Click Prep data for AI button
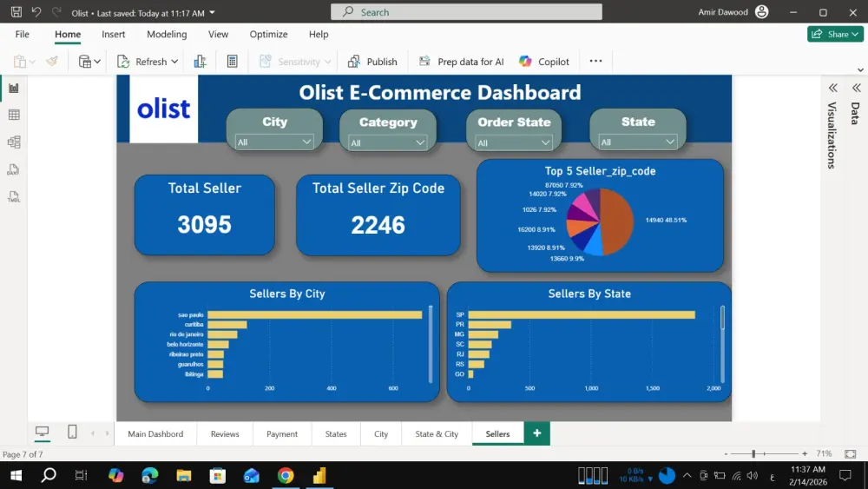 (x=461, y=62)
